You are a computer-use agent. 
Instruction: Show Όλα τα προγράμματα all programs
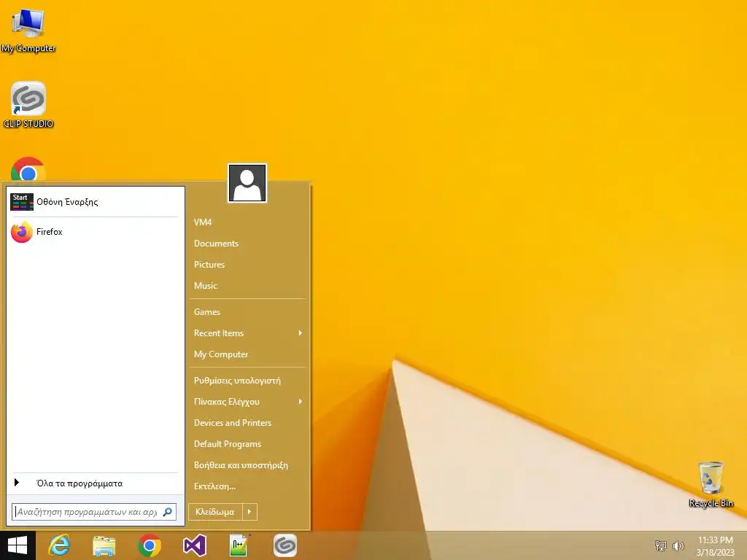[x=95, y=483]
